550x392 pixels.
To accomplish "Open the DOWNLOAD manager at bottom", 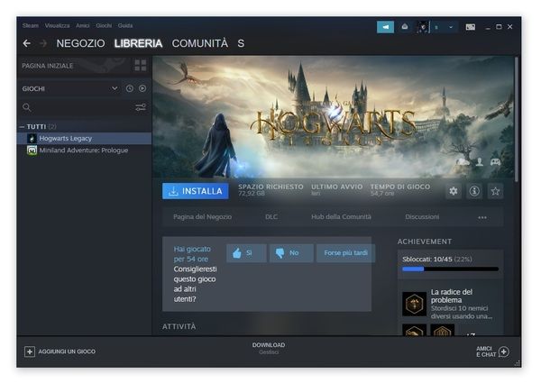I will tap(269, 349).
